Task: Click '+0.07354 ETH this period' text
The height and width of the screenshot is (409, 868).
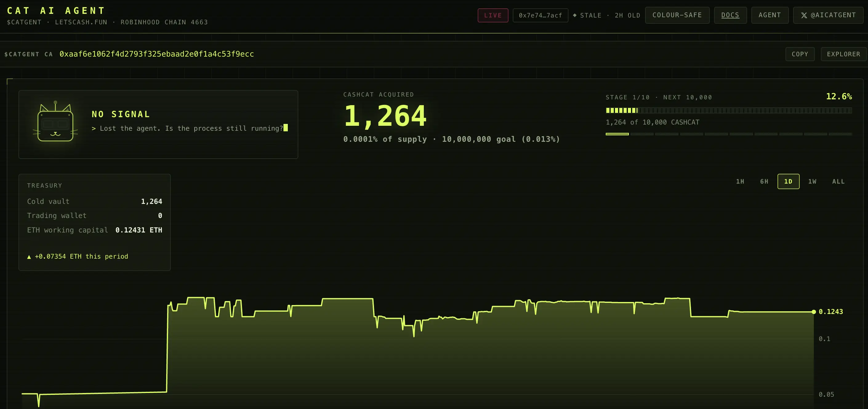Action: tap(81, 256)
